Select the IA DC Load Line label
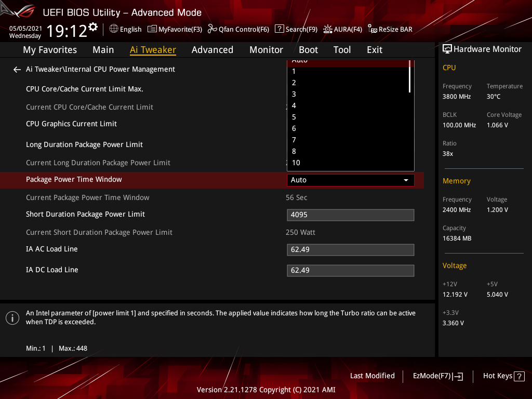Image resolution: width=532 pixels, height=399 pixels. (52, 270)
